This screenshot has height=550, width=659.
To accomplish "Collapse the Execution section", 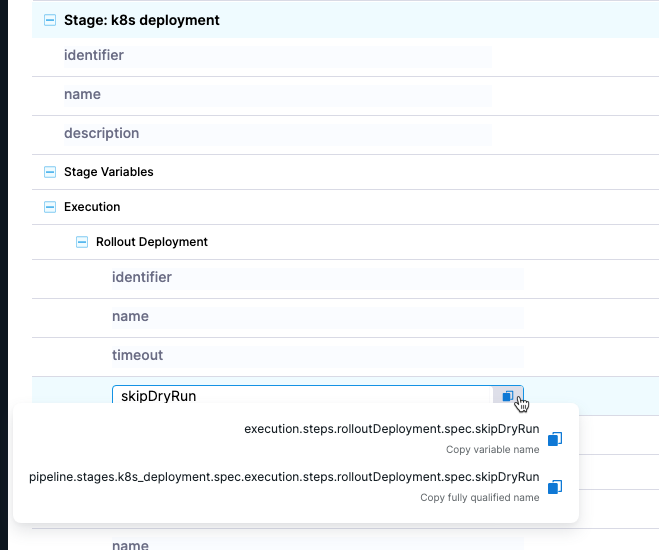I will 50,207.
